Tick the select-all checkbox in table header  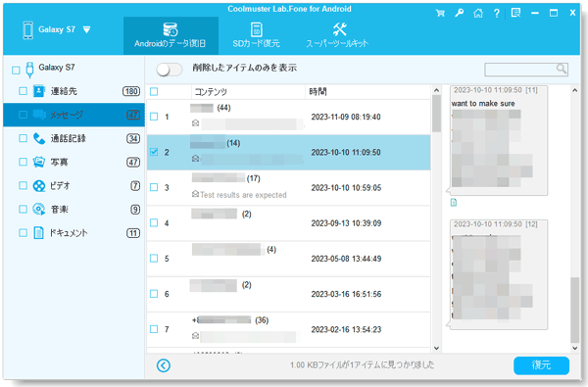click(x=154, y=91)
